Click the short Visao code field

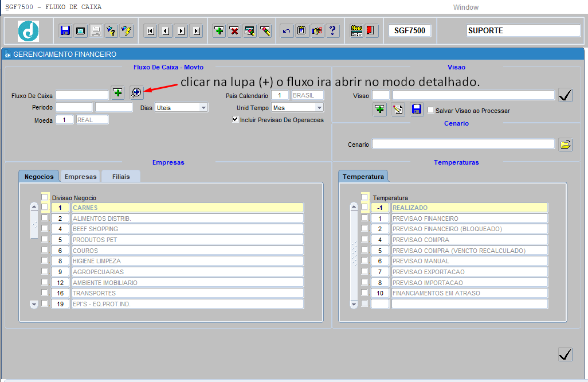click(x=381, y=95)
